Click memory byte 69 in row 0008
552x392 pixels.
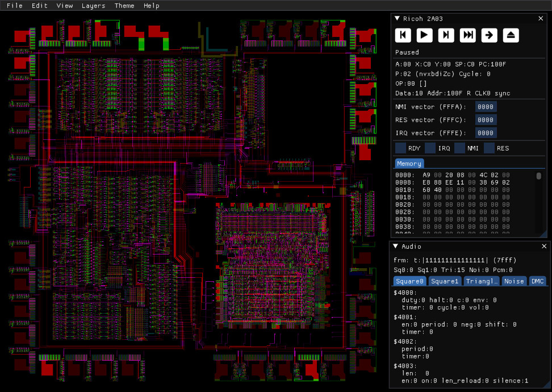click(x=495, y=182)
